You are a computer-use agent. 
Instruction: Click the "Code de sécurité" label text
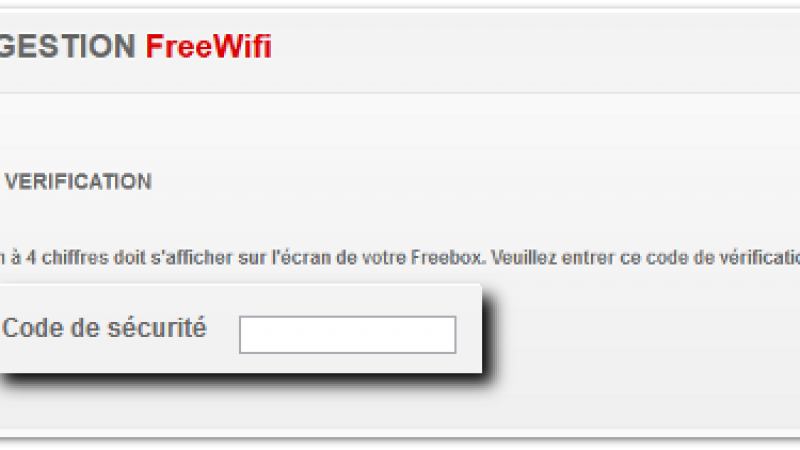(x=104, y=328)
